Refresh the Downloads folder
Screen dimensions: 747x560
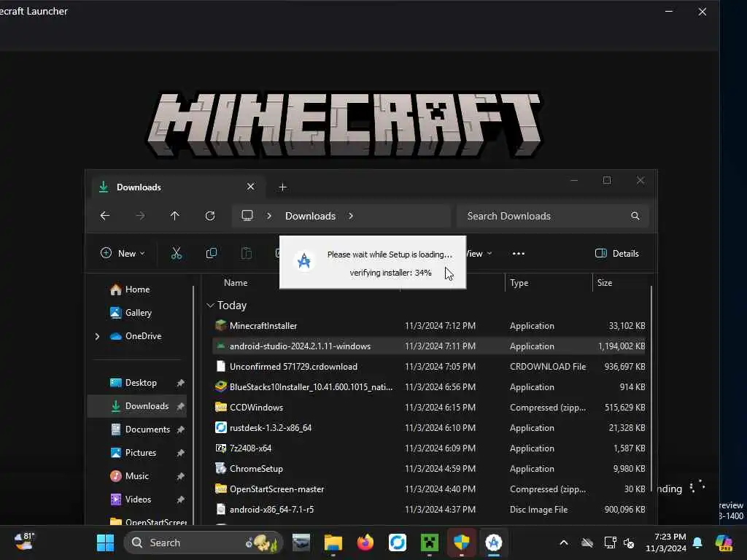coord(210,216)
